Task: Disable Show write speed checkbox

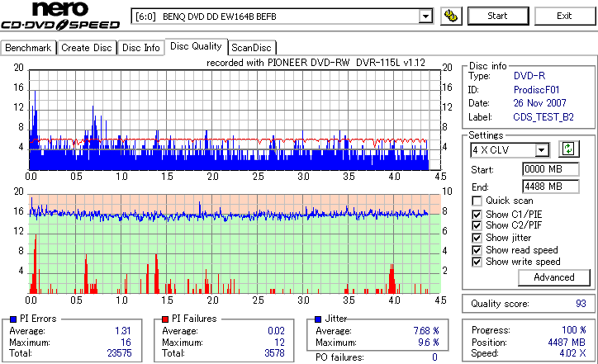Action: click(477, 262)
